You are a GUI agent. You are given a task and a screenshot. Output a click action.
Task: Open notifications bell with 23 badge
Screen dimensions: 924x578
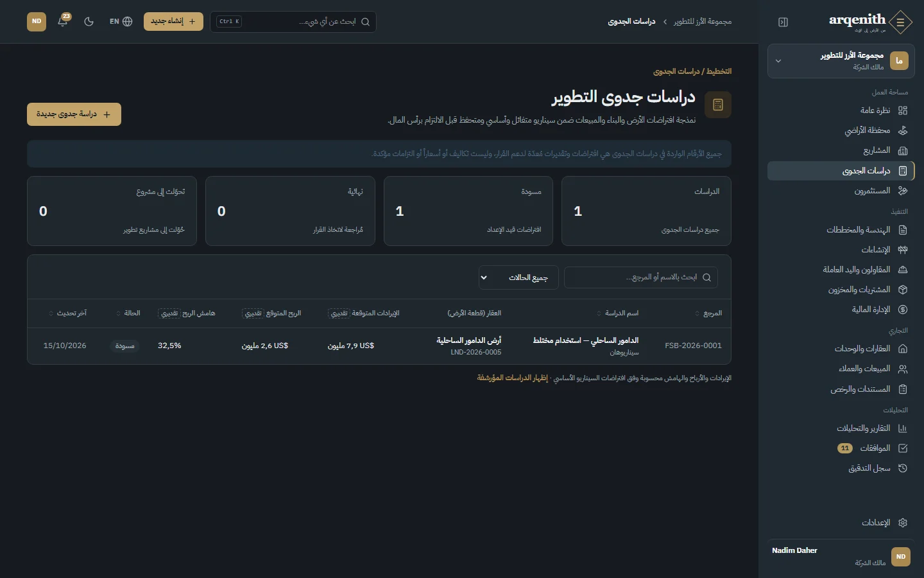(63, 21)
